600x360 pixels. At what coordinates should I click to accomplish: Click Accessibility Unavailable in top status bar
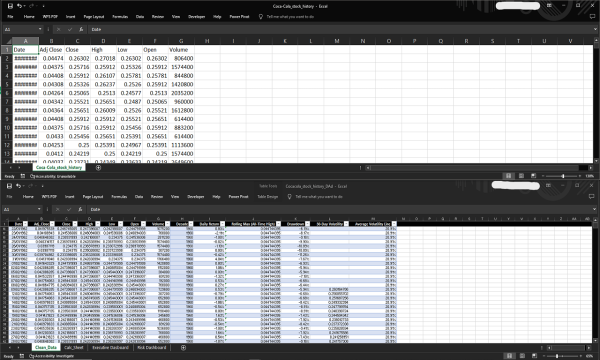click(53, 176)
